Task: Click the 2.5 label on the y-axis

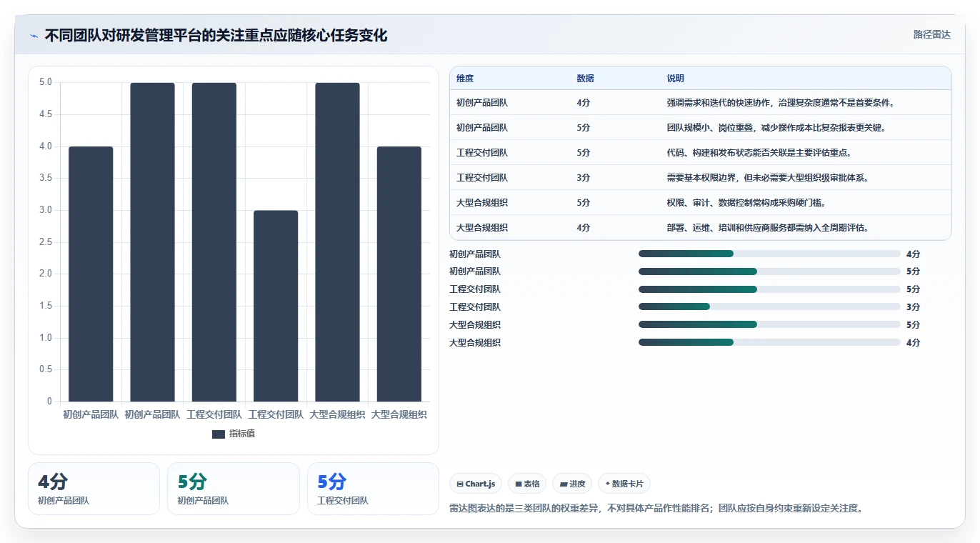Action: pyautogui.click(x=46, y=242)
